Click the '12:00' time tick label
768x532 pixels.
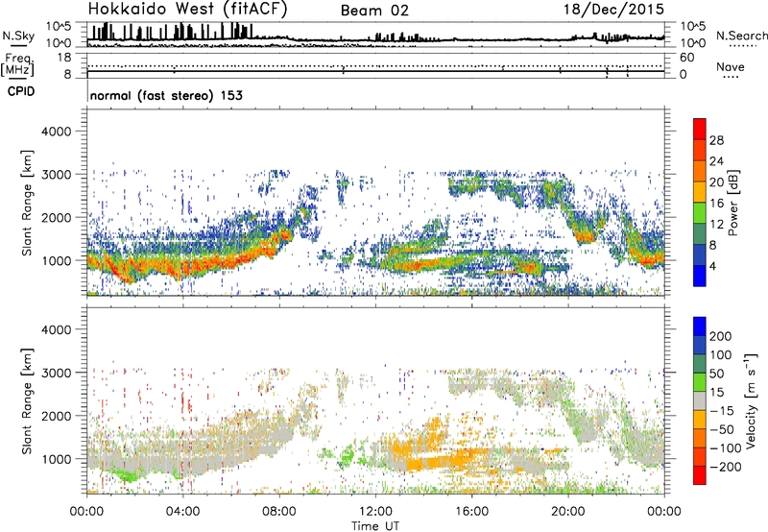375,512
